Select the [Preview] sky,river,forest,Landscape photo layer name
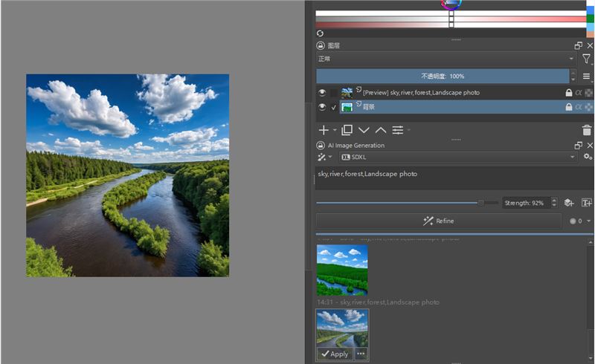 tap(421, 93)
